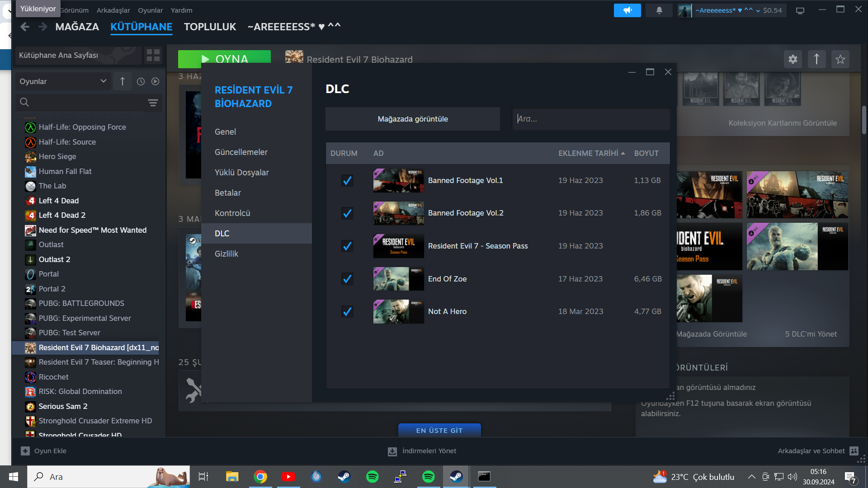Click the favorite star icon

tap(840, 59)
